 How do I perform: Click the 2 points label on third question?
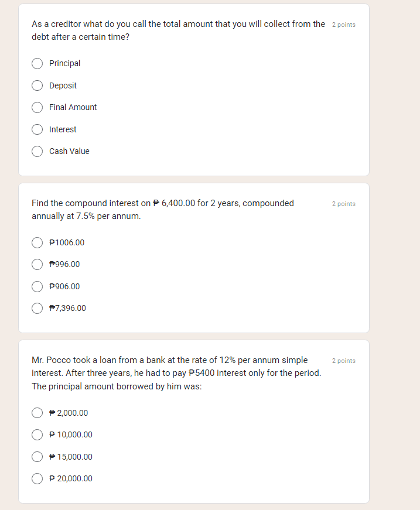[x=344, y=361]
